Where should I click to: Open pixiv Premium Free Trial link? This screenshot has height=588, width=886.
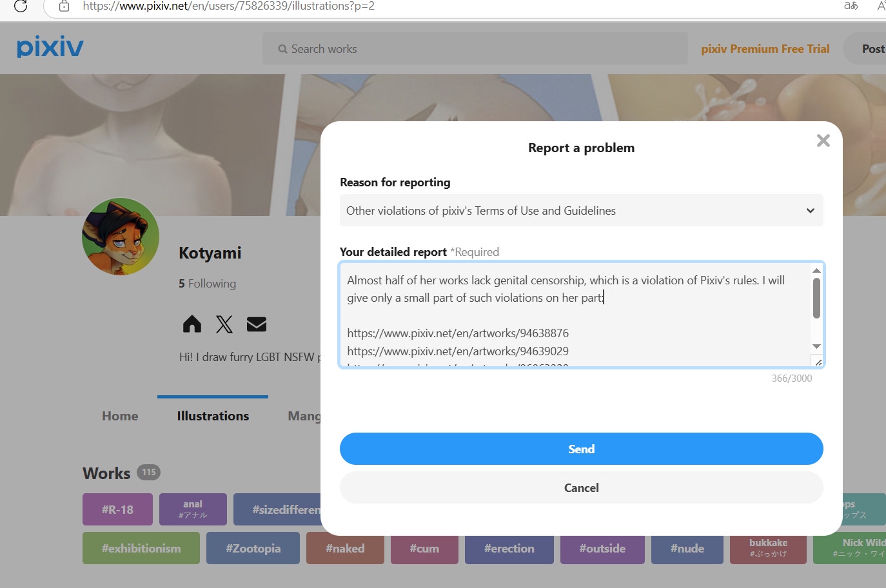tap(765, 49)
